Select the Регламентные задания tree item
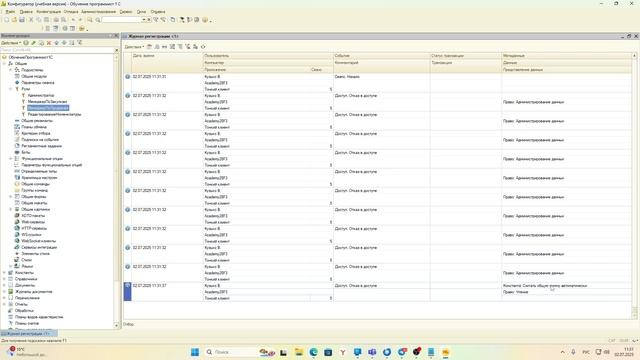This screenshot has height=360, width=640. pos(41,146)
